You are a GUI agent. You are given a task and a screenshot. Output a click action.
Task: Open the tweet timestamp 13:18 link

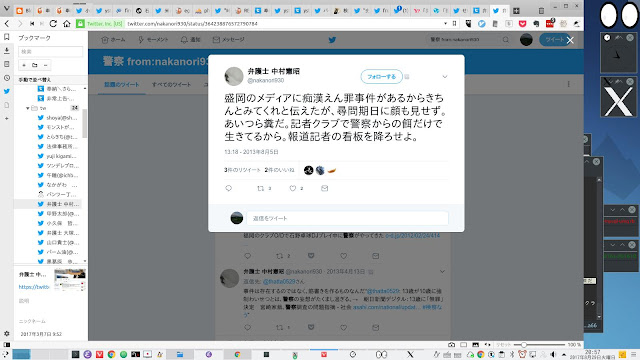(x=251, y=152)
